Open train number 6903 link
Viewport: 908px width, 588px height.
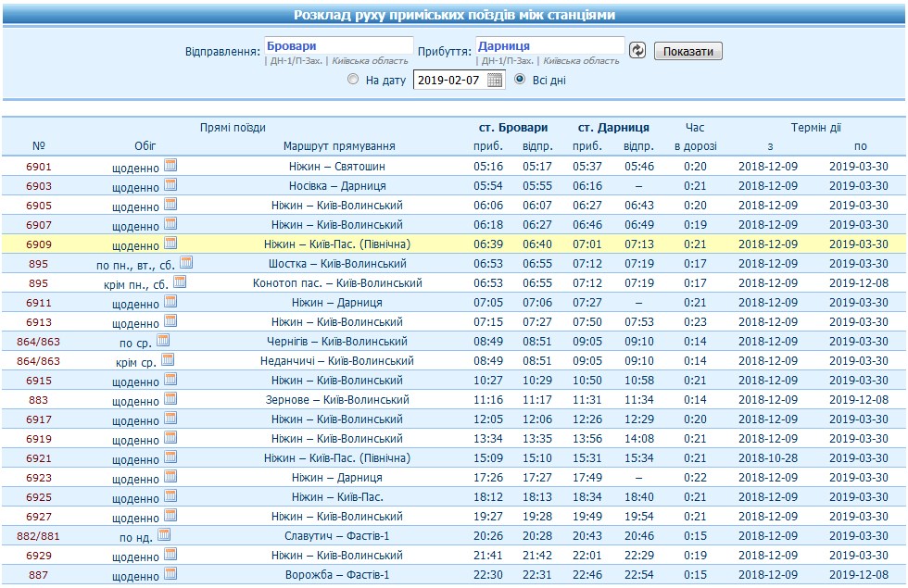point(38,186)
